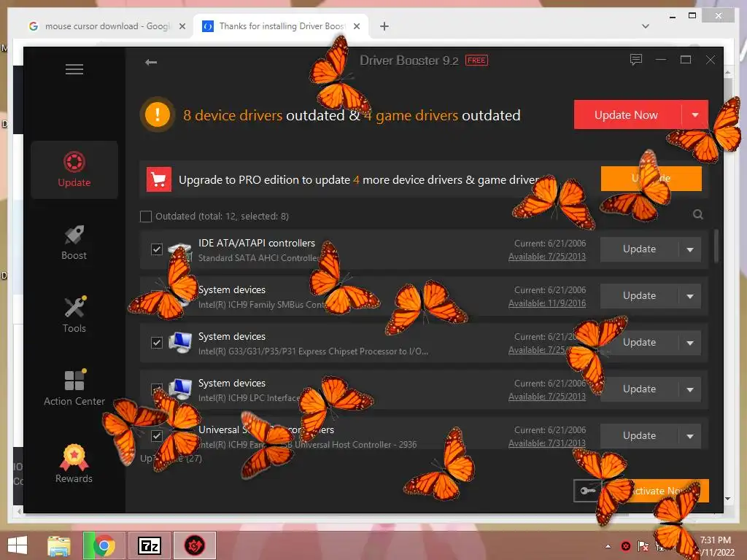Open Available 7/25/2013 link for ICH9 LPC

pos(547,397)
